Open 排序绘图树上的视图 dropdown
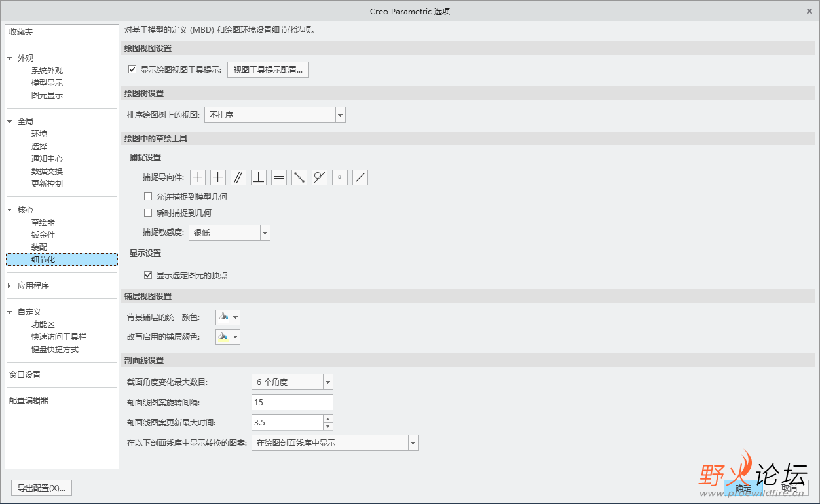Screen dimensions: 820x504 [x=275, y=115]
